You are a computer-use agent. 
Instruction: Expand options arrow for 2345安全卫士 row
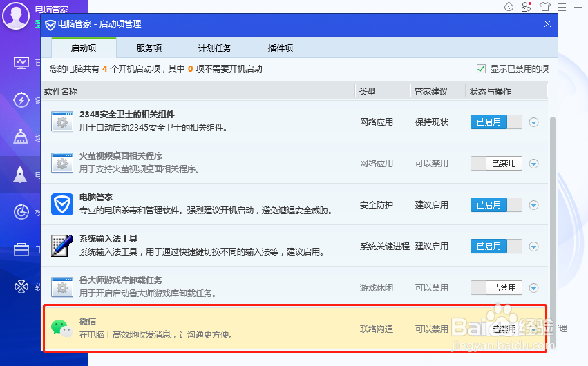coord(533,122)
